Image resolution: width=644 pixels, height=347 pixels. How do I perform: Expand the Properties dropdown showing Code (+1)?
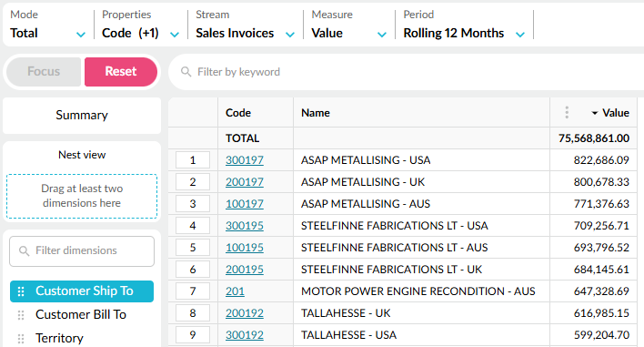pyautogui.click(x=140, y=26)
